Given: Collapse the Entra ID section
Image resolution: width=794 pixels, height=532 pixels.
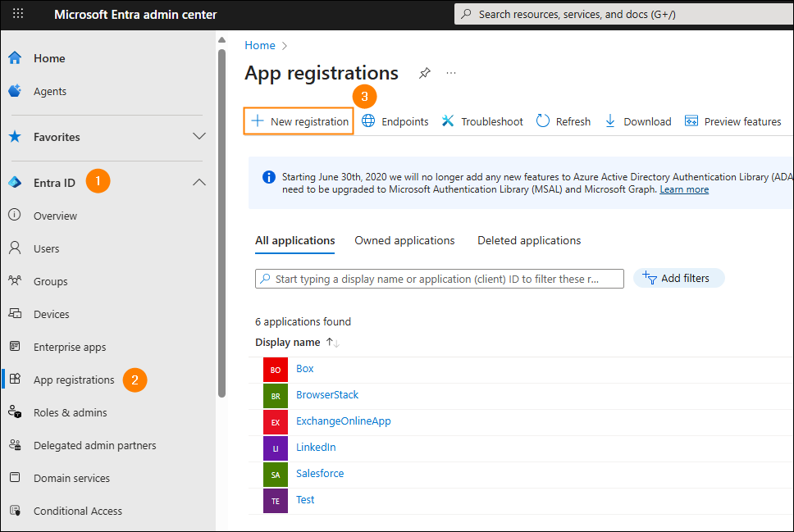Looking at the screenshot, I should click(198, 183).
